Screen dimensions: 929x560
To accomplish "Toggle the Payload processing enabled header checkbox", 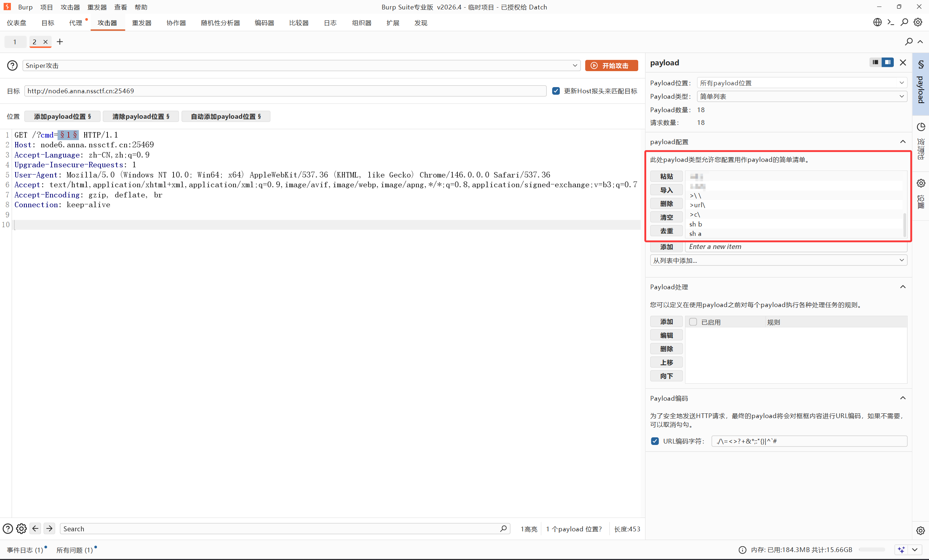I will [693, 322].
